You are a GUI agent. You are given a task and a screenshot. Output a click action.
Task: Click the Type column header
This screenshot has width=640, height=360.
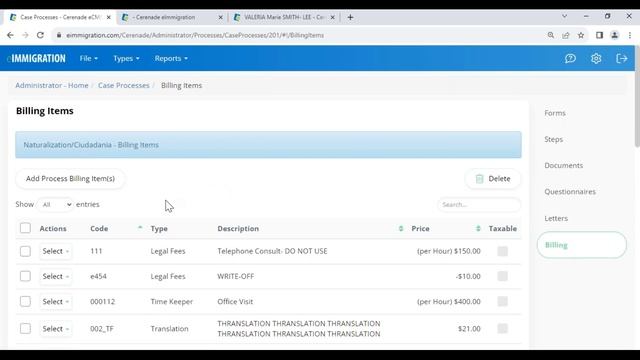(x=159, y=229)
